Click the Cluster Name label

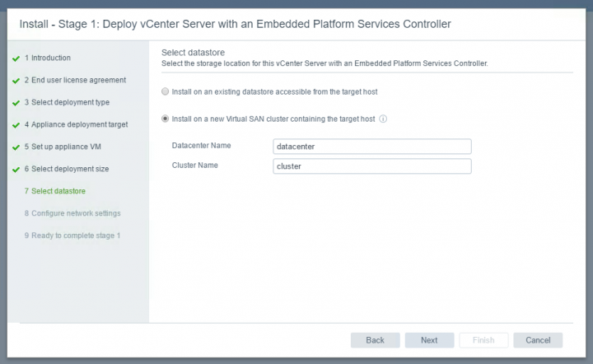coord(194,166)
